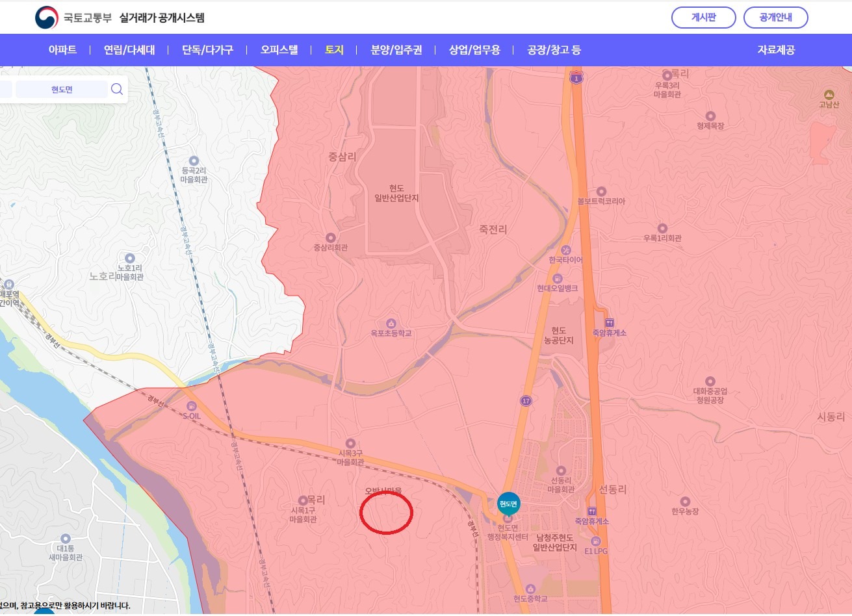Click the 한국타이어 service icon
Viewport: 852px width, 616px height.
click(x=566, y=250)
